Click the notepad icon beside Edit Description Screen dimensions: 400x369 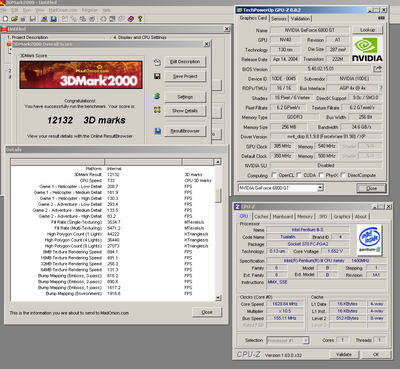[x=157, y=62]
